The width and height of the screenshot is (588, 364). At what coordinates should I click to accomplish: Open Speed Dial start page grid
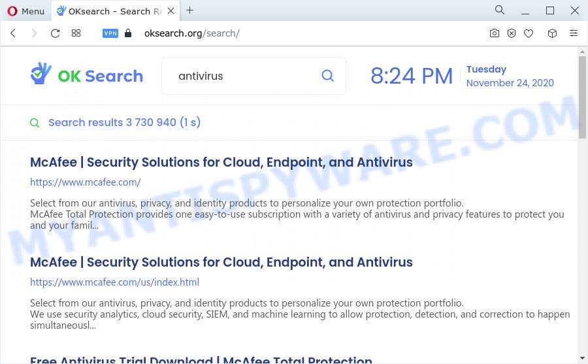tap(76, 33)
